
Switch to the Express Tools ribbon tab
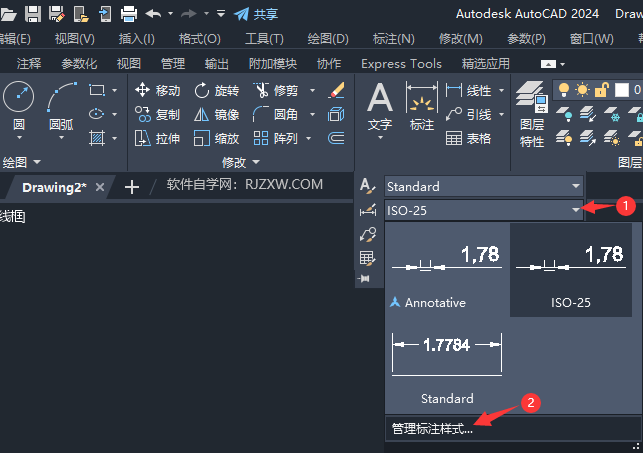(x=401, y=64)
